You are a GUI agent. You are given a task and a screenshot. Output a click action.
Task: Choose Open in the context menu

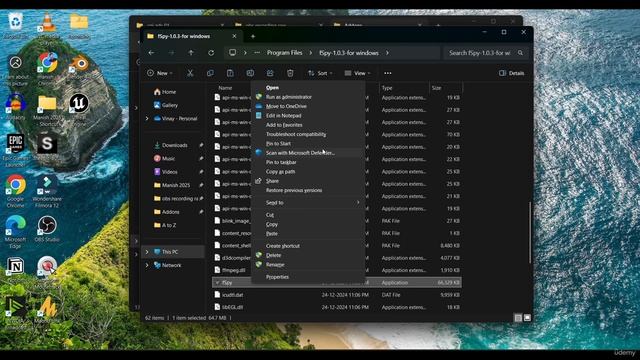[x=308, y=87]
